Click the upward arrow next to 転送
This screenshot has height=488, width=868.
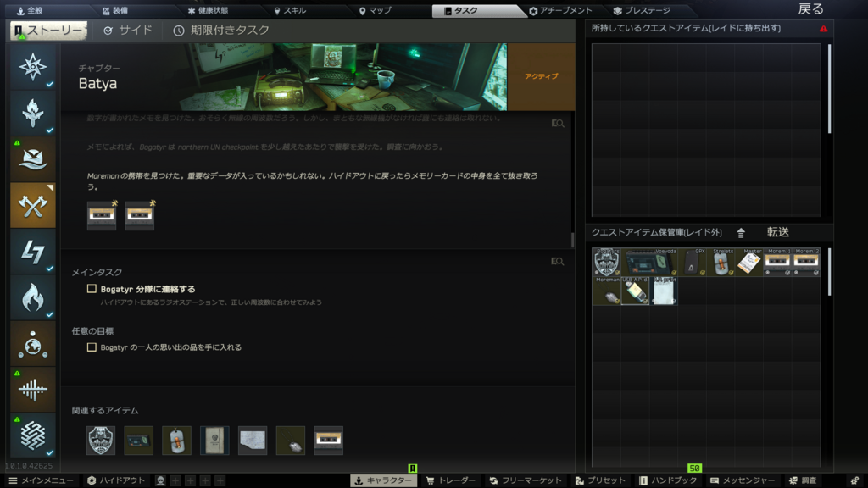(741, 232)
